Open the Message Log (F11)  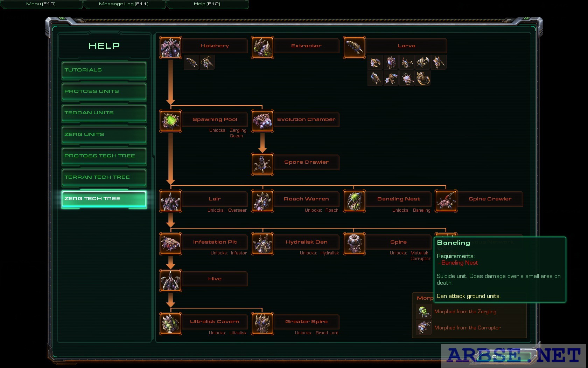[x=124, y=4]
